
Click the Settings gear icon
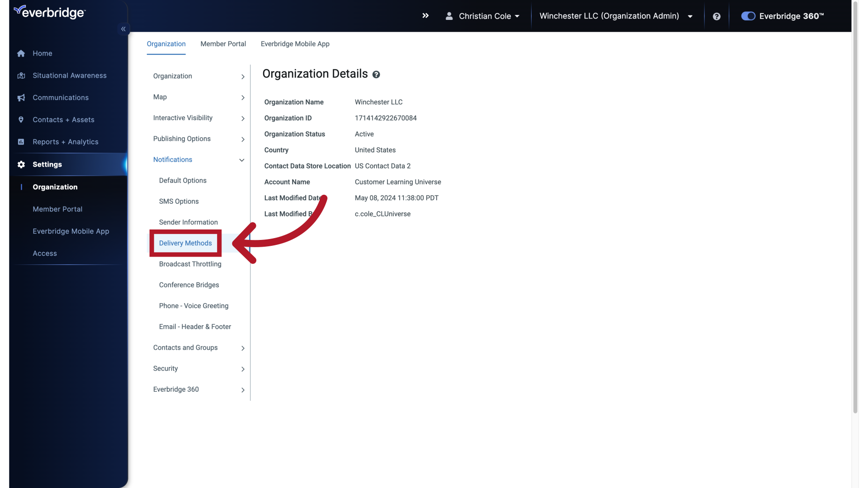tap(21, 164)
